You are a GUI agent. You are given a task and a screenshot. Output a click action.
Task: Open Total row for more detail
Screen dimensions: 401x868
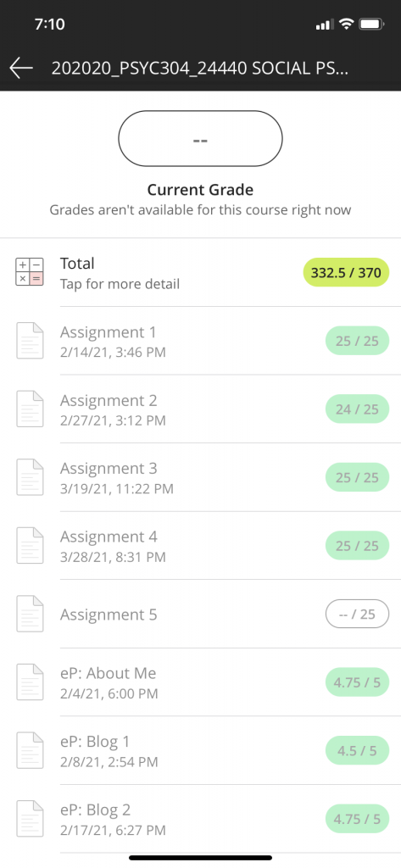pos(200,272)
